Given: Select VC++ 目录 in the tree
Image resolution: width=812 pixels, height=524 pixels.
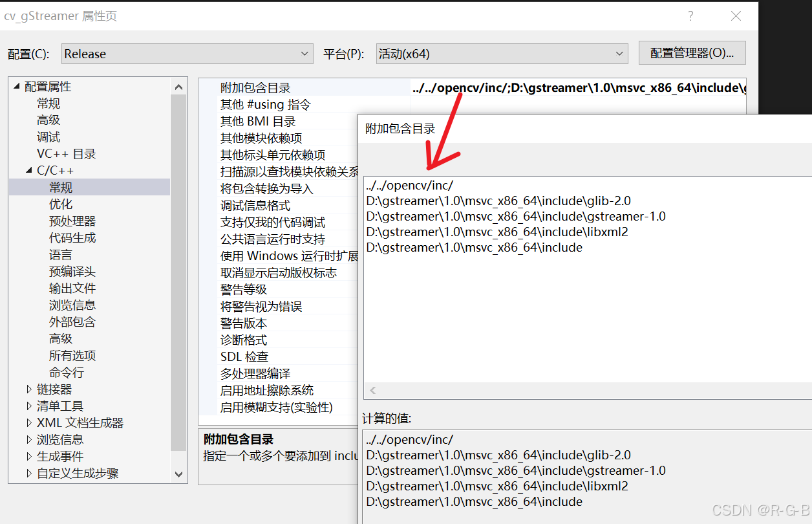Looking at the screenshot, I should (x=67, y=154).
